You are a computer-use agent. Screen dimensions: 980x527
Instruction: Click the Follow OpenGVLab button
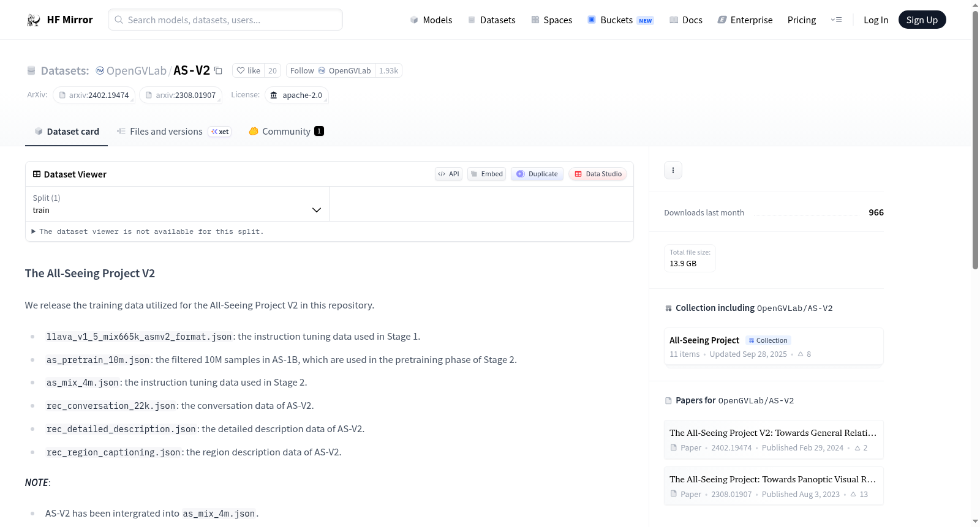(x=331, y=71)
